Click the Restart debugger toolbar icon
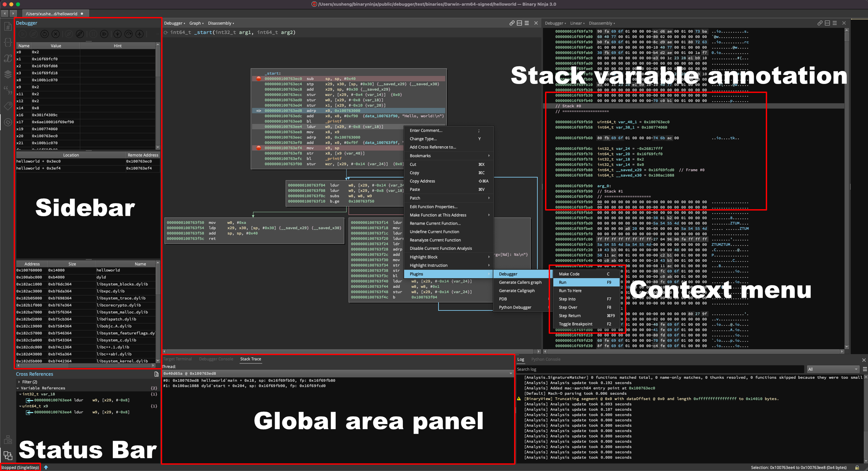Image resolution: width=868 pixels, height=471 pixels. point(45,34)
